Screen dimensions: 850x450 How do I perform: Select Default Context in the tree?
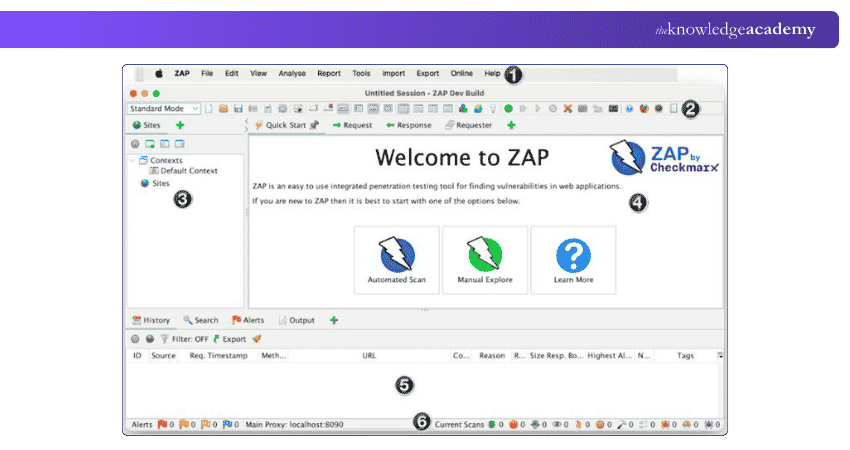click(x=183, y=170)
